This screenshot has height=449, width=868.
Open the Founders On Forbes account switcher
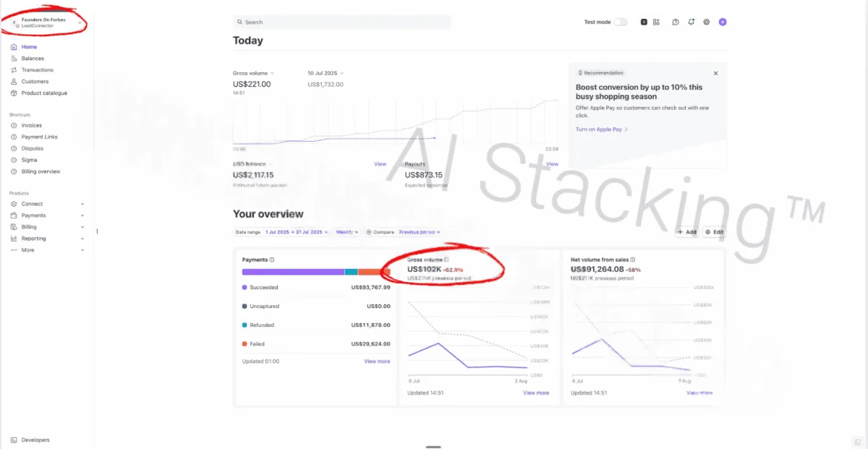click(47, 22)
